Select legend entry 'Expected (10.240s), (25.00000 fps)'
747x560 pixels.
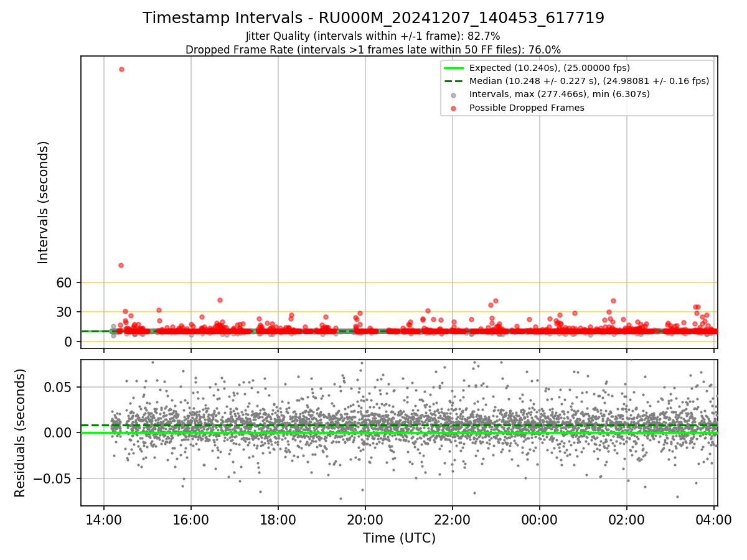[550, 68]
